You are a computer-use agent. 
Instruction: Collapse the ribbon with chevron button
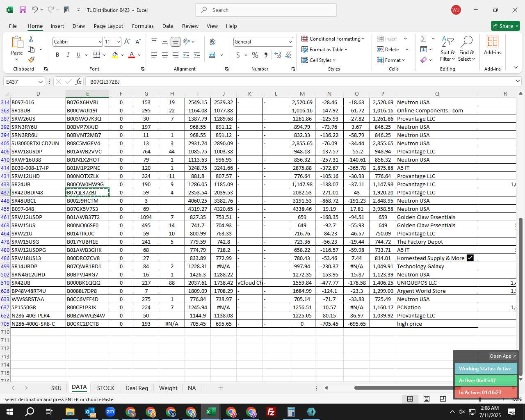click(x=516, y=67)
